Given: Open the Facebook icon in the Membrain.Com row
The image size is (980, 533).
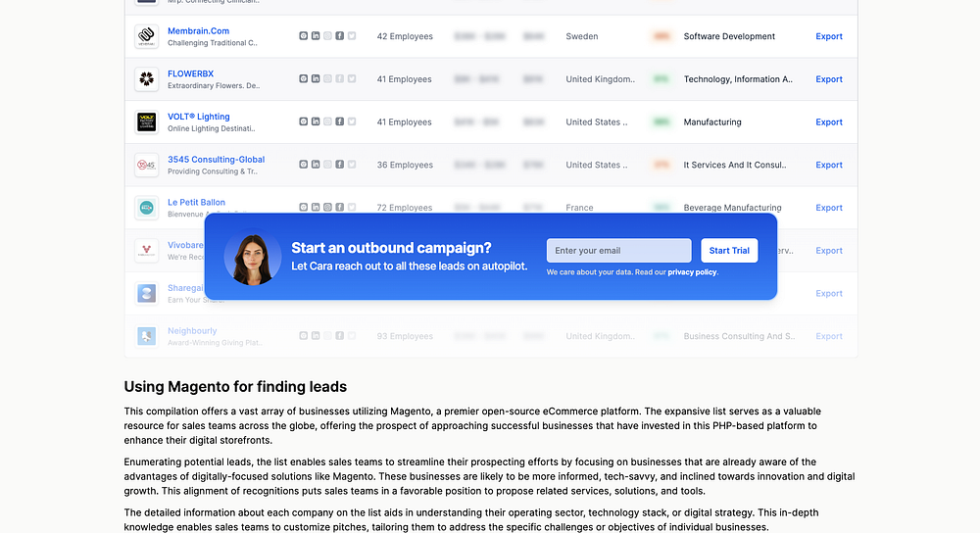Looking at the screenshot, I should [x=339, y=36].
